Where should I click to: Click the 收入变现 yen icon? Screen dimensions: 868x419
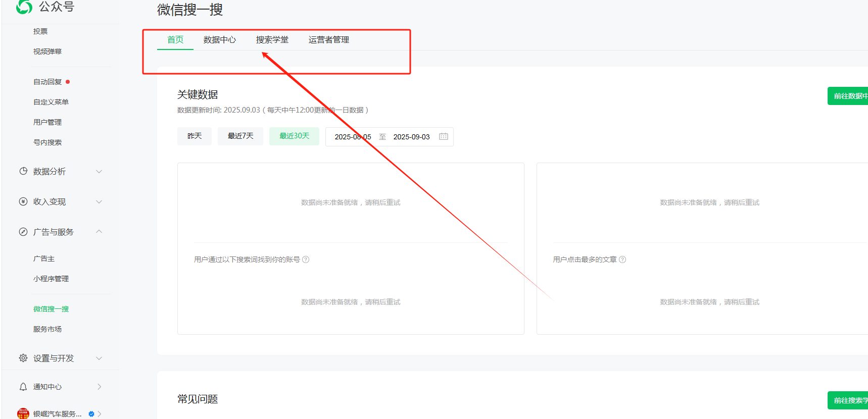click(x=23, y=201)
